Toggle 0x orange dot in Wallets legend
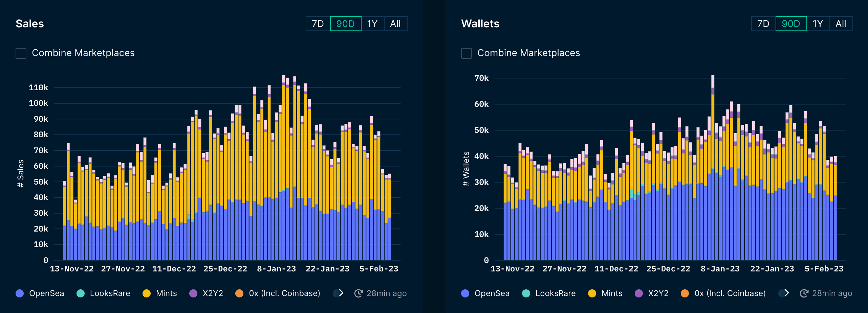Screen dimensions: 868x313 [x=685, y=293]
